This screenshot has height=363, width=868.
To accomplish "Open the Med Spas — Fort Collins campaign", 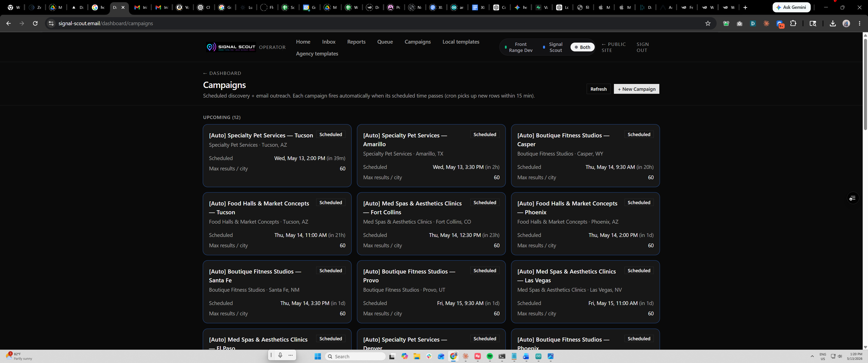I will [431, 224].
